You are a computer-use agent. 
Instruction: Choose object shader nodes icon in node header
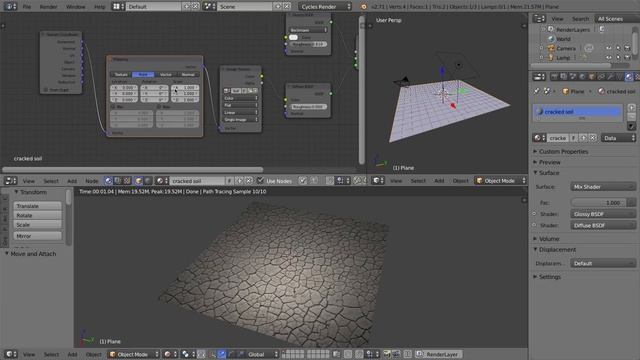(x=139, y=180)
